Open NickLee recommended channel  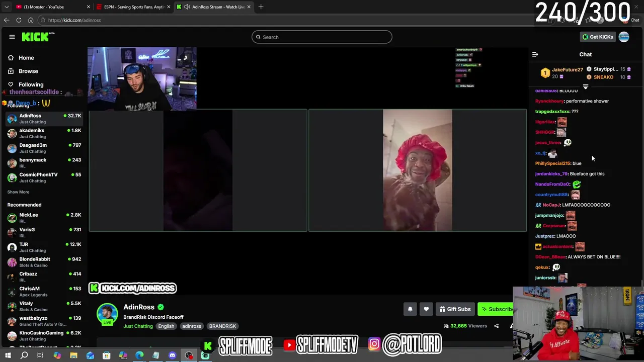(44, 218)
